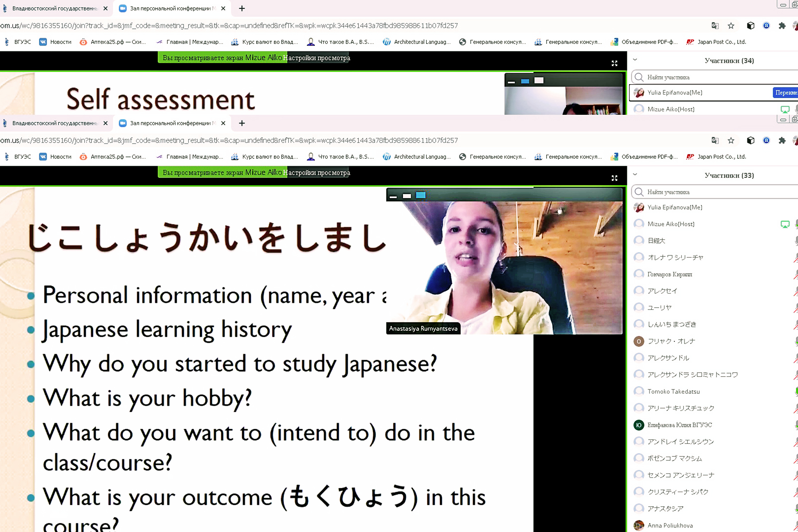Screen dimensions: 798x532
Task: Open Курс валют во Влад bookmark, lower window
Action: pyautogui.click(x=265, y=157)
